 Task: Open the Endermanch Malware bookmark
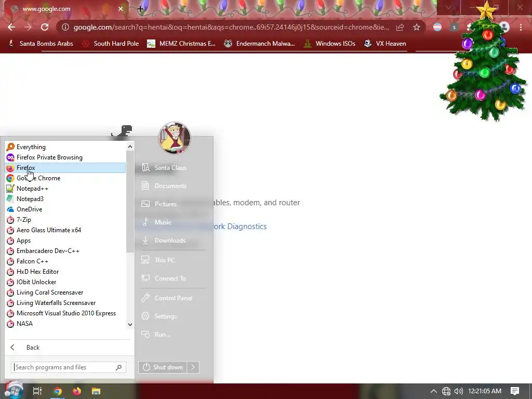260,44
